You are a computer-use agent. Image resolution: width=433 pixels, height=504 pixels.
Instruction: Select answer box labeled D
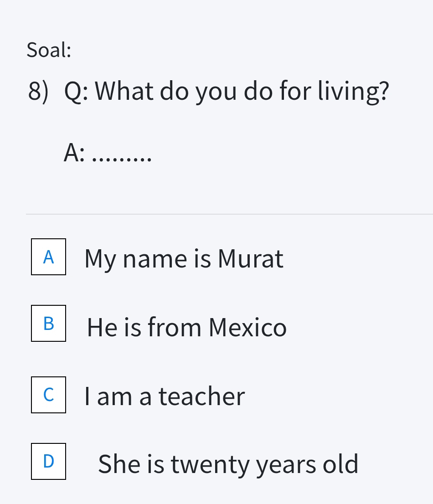point(48,462)
